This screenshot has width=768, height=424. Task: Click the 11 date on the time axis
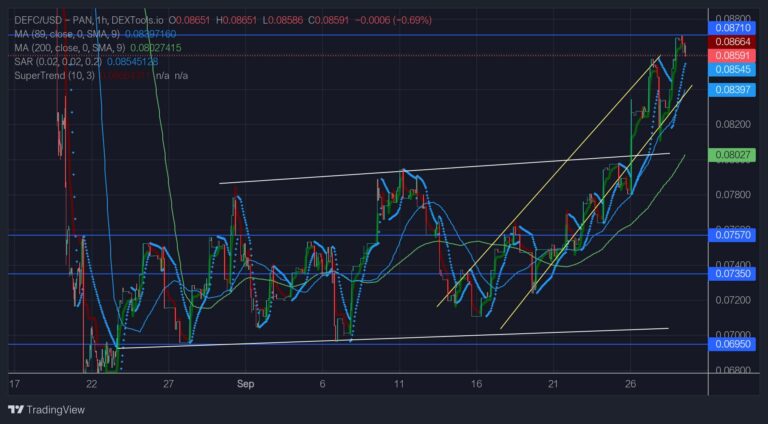[399, 384]
